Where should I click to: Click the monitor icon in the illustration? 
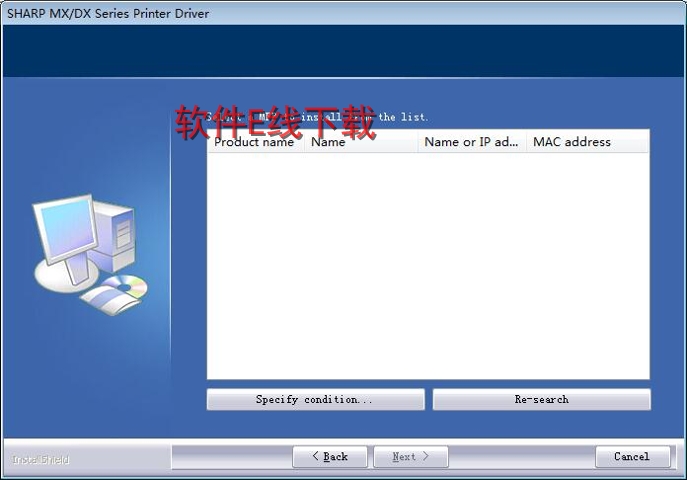click(65, 230)
